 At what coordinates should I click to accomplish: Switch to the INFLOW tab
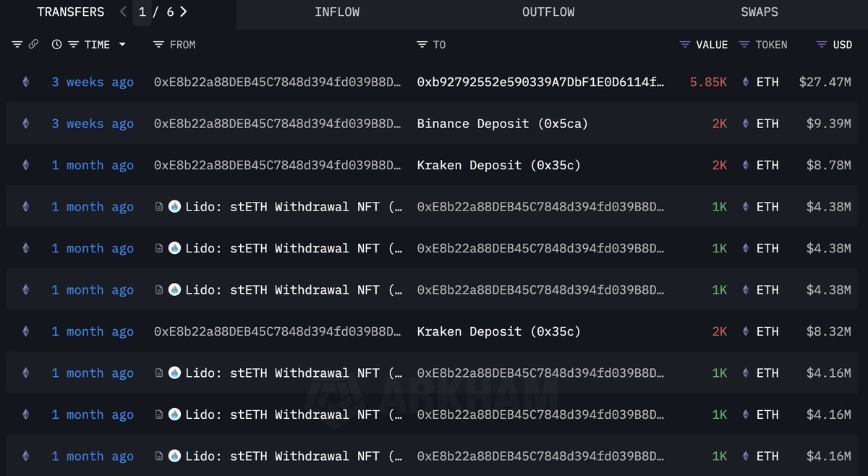coord(337,12)
